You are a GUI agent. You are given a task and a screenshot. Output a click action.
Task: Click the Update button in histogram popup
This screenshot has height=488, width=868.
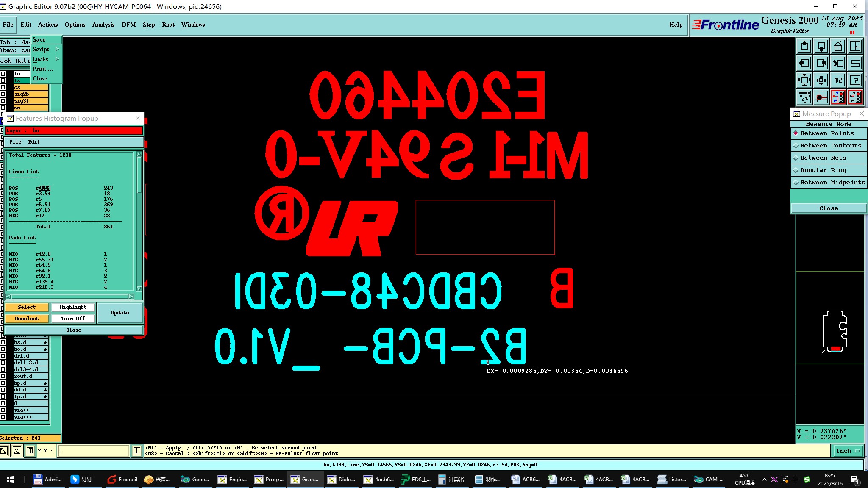[x=120, y=313]
